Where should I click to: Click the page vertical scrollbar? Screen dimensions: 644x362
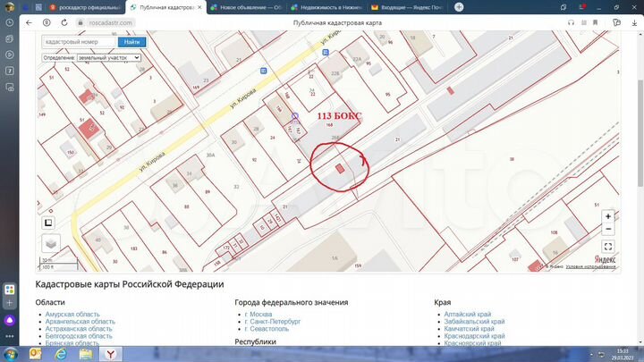click(x=640, y=131)
